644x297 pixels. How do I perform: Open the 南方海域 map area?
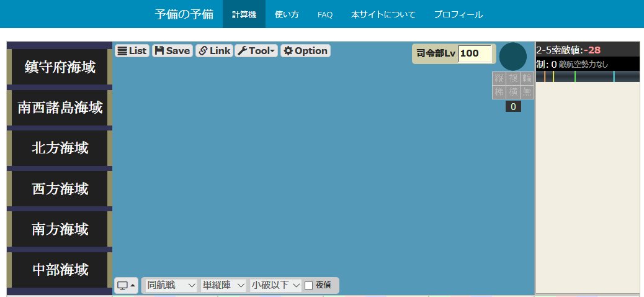coord(60,229)
